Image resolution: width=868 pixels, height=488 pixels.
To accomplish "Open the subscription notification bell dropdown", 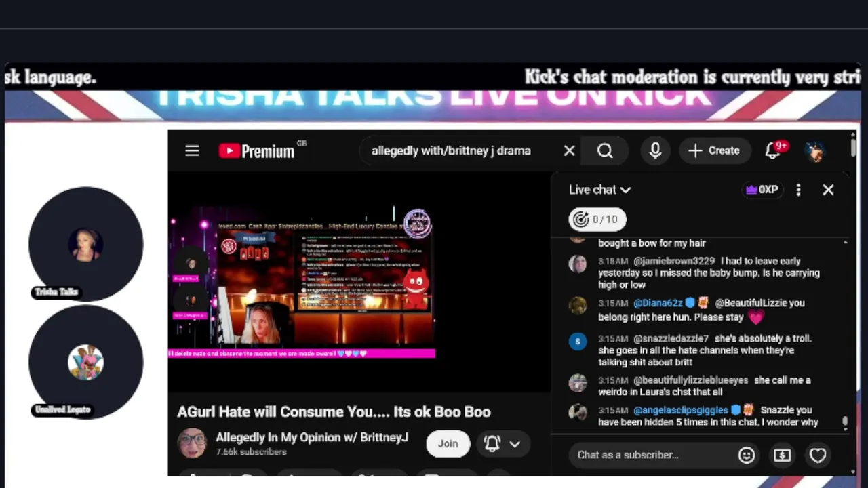I will pos(502,443).
